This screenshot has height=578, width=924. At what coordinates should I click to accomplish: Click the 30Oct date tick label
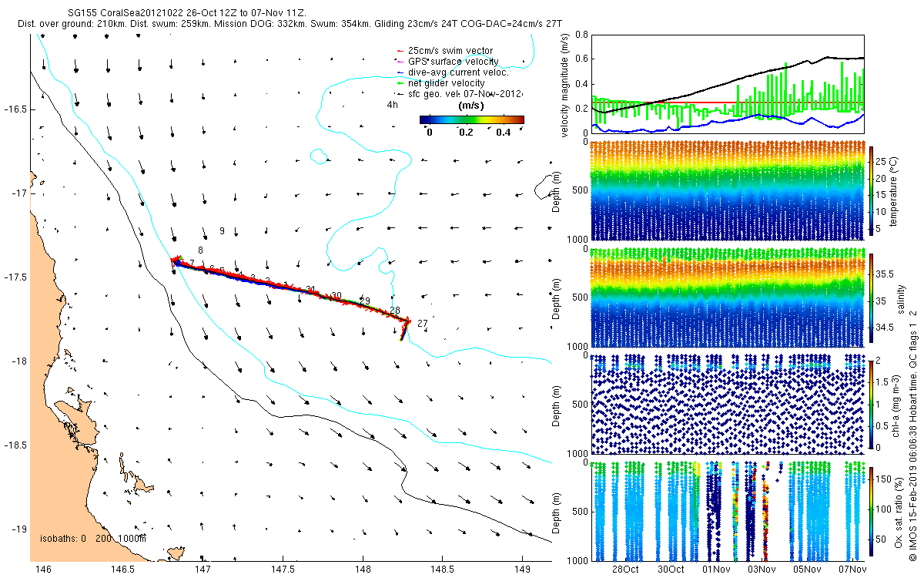(671, 570)
